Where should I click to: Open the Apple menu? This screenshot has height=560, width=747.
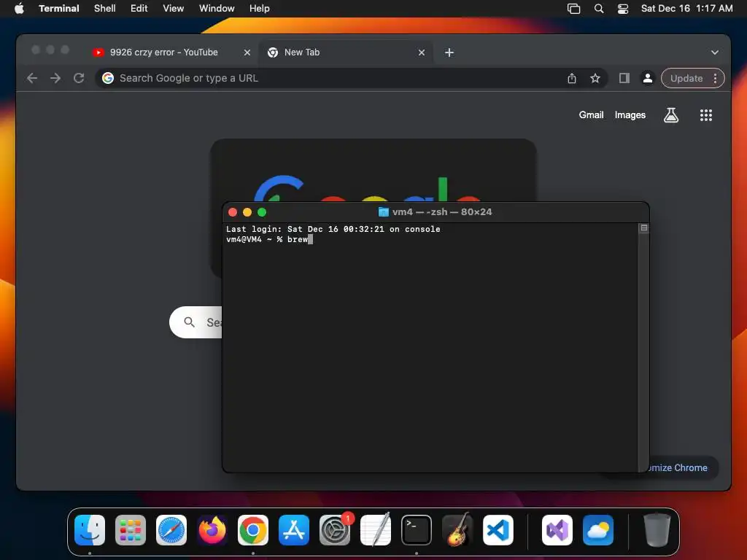(x=19, y=8)
